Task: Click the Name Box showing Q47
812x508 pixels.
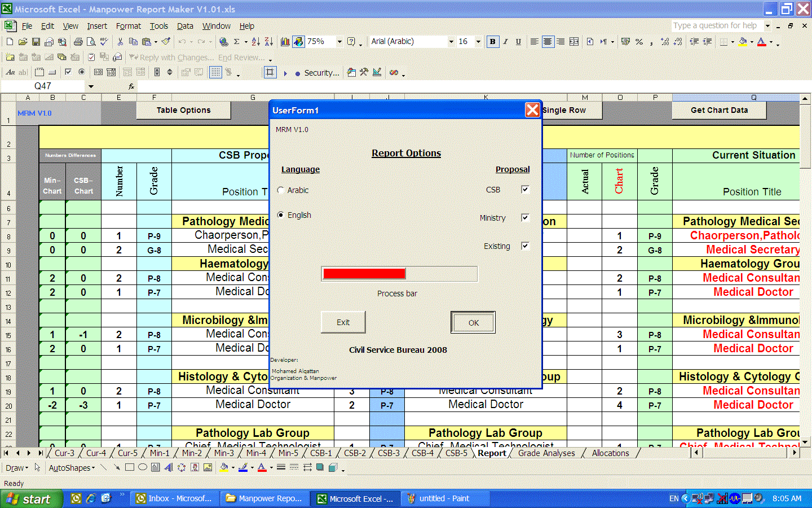Action: 43,86
